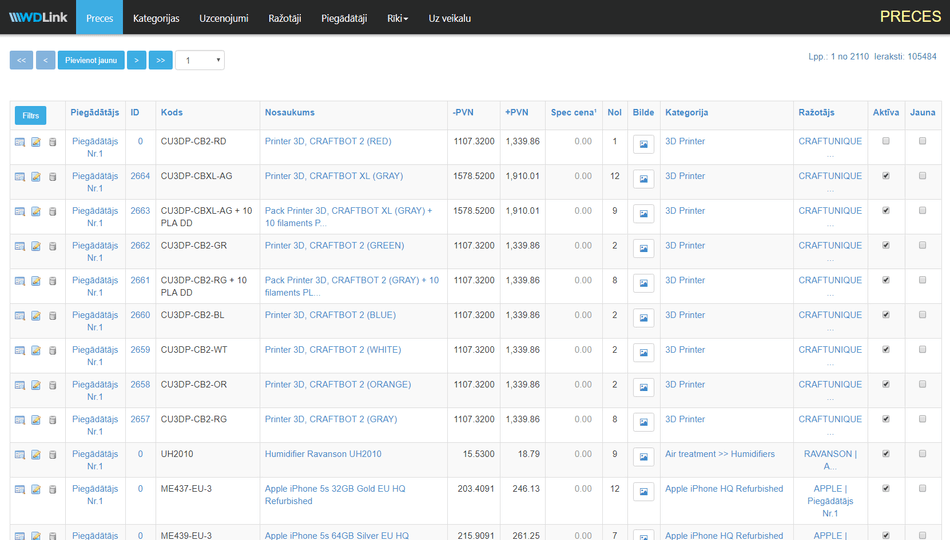Open the page number dropdown
Image resolution: width=950 pixels, height=540 pixels.
pyautogui.click(x=199, y=61)
